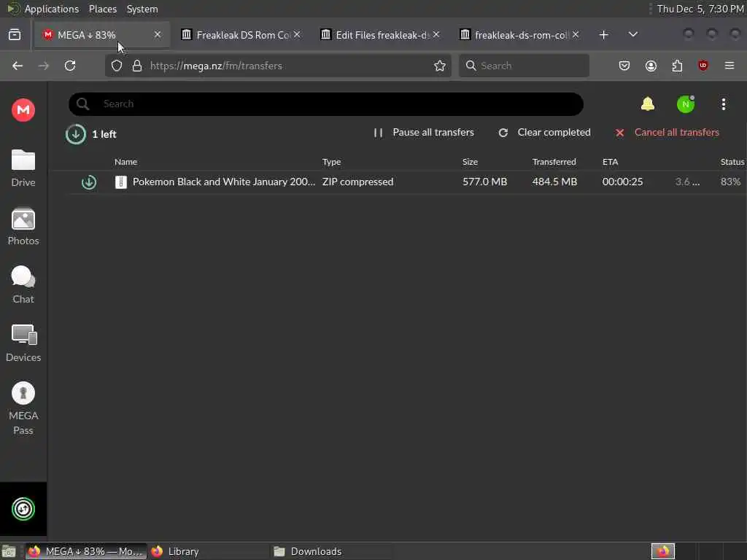This screenshot has width=747, height=560.
Task: Close the MEGA tab
Action: click(158, 35)
